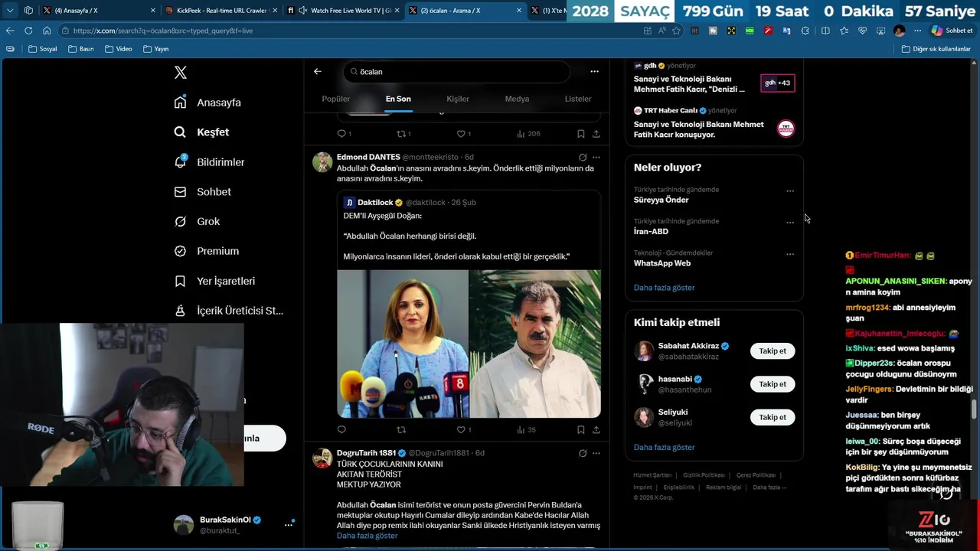Click the browser home button

pyautogui.click(x=47, y=31)
